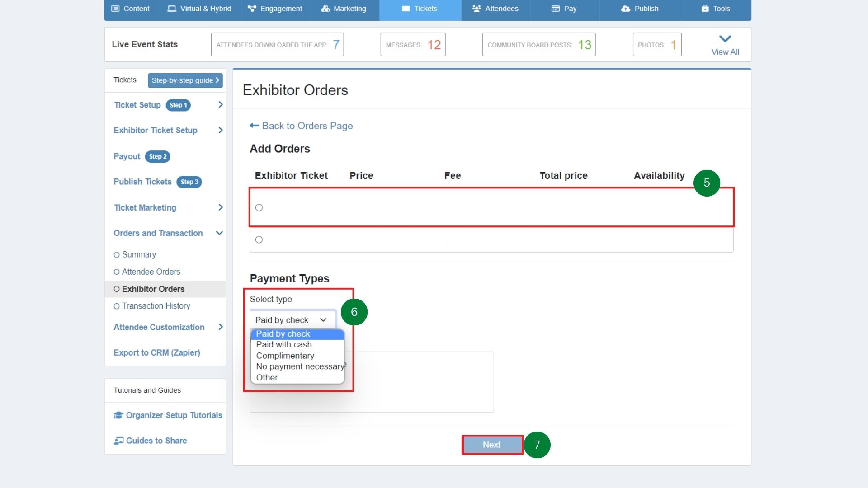Select the Transaction History circle marker
868x488 pixels.
tap(117, 306)
